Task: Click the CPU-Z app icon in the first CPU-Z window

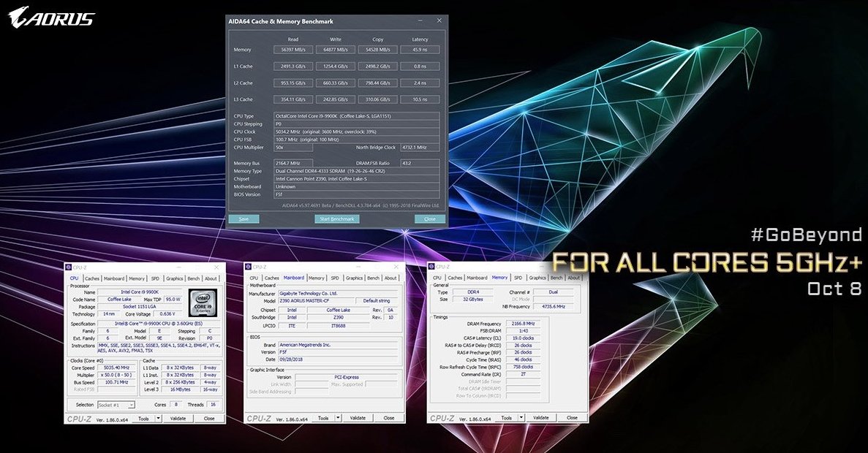Action: click(x=69, y=267)
